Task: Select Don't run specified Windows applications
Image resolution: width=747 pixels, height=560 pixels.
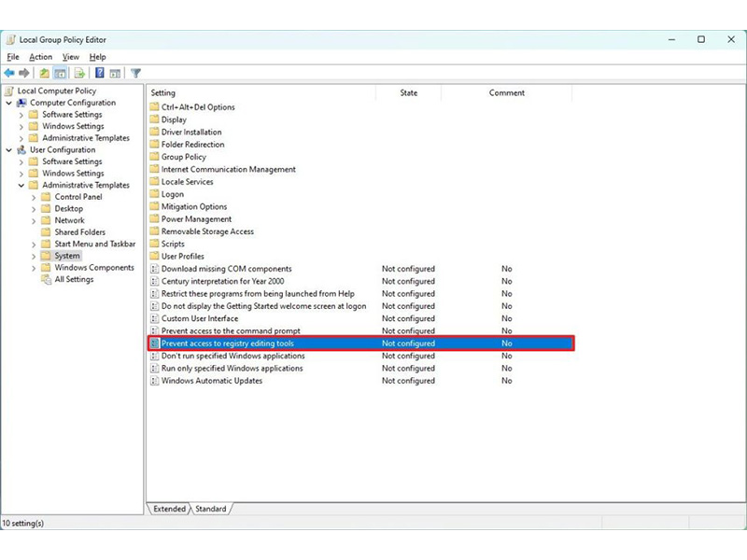Action: tap(233, 356)
